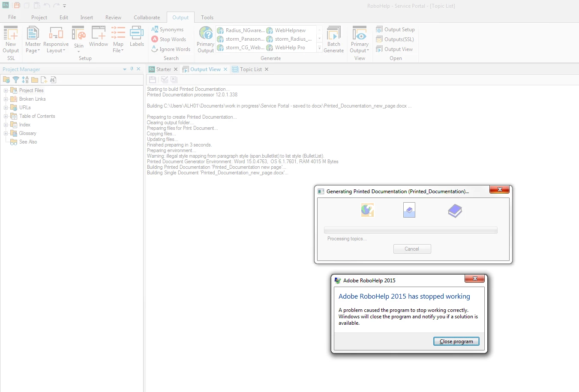Image resolution: width=579 pixels, height=392 pixels.
Task: Expand the Project Files tree node
Action: coord(6,90)
